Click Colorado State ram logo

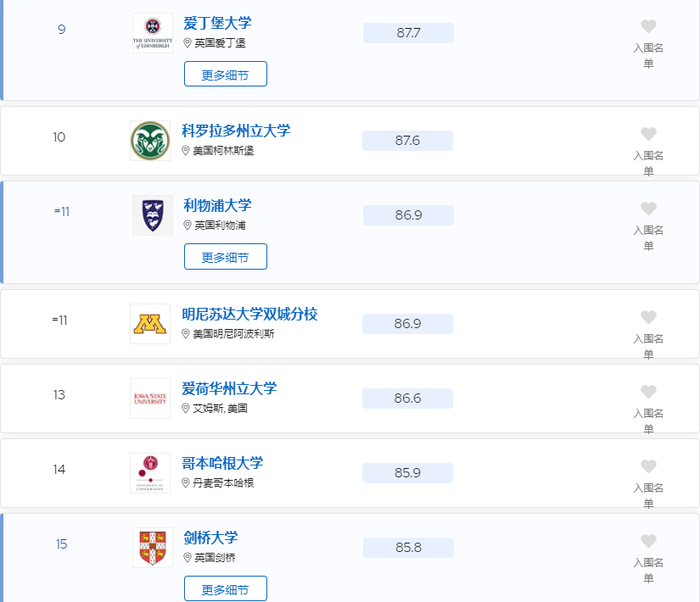pos(150,141)
